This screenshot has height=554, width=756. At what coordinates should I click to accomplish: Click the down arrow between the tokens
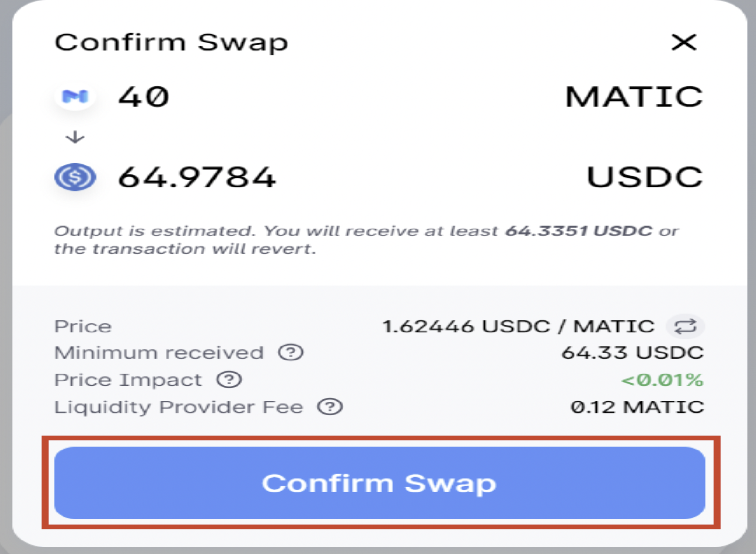tap(75, 137)
